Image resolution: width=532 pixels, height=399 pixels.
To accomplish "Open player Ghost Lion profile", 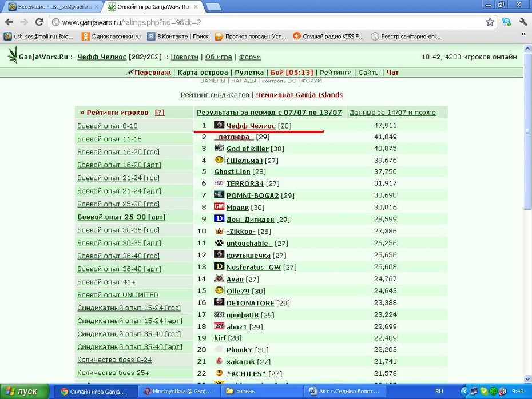I will coord(232,171).
